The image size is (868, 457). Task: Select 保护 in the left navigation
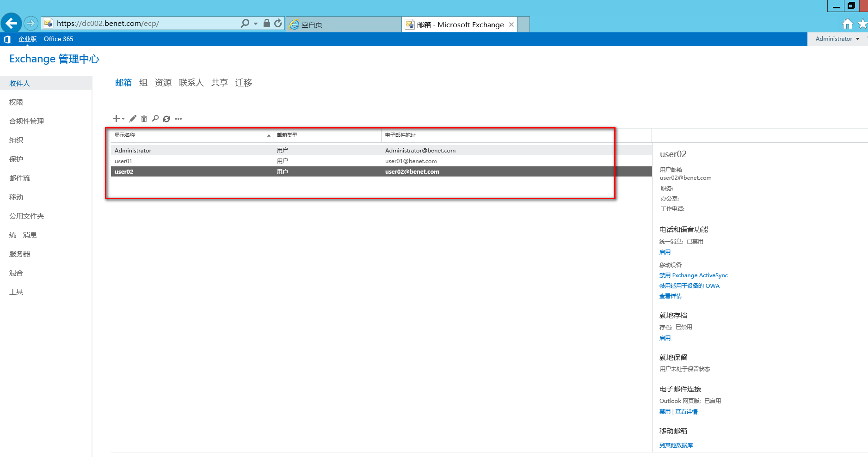click(x=16, y=159)
